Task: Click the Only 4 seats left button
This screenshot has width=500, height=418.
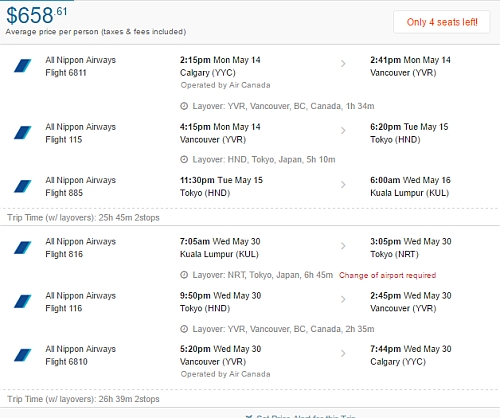Action: coord(442,22)
